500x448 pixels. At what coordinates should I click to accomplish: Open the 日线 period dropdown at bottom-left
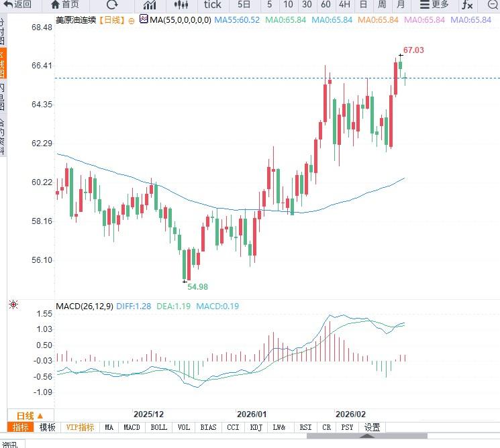click(30, 416)
